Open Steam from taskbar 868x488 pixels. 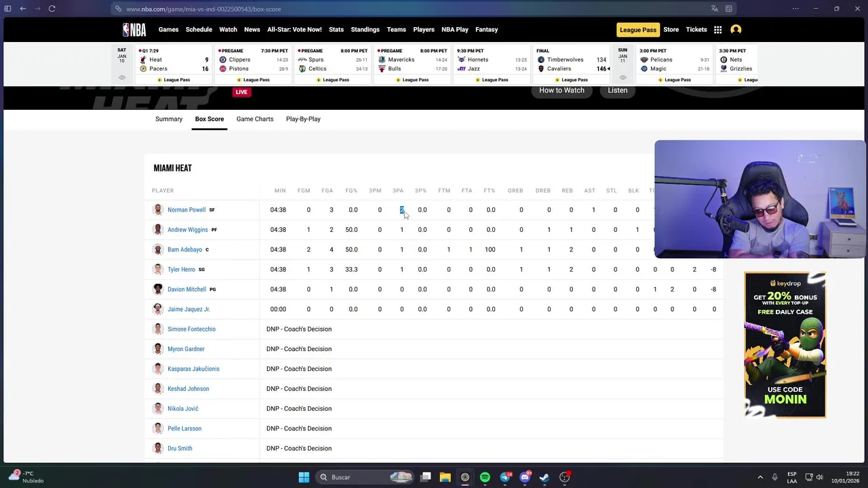point(545,477)
